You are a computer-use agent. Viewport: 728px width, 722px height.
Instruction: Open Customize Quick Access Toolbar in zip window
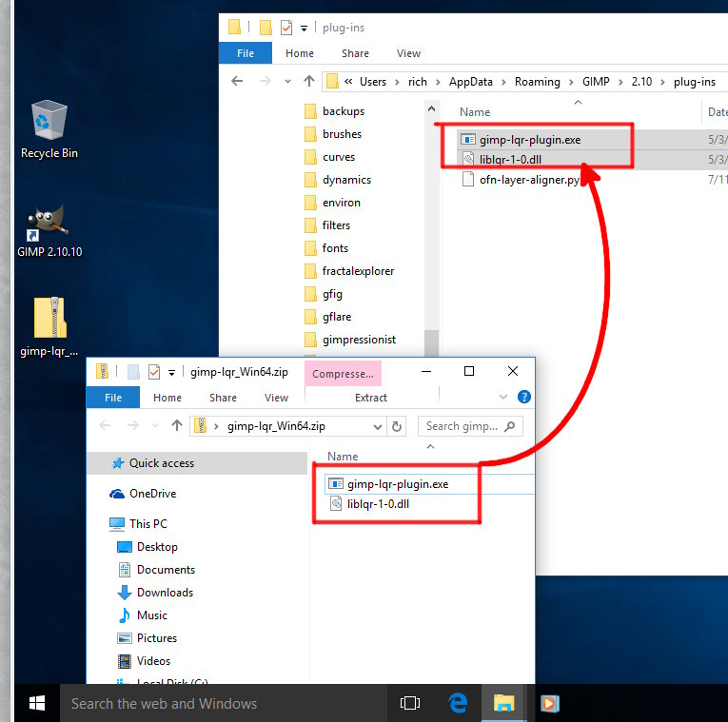[171, 373]
